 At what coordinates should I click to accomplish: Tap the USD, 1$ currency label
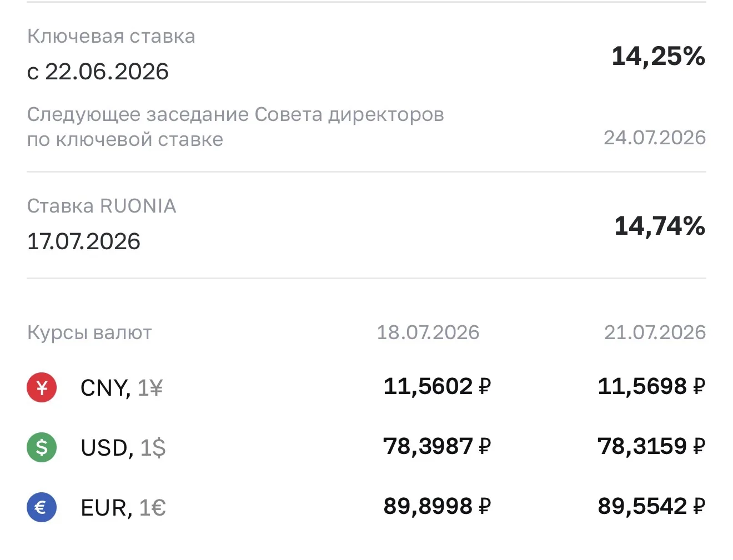123,447
